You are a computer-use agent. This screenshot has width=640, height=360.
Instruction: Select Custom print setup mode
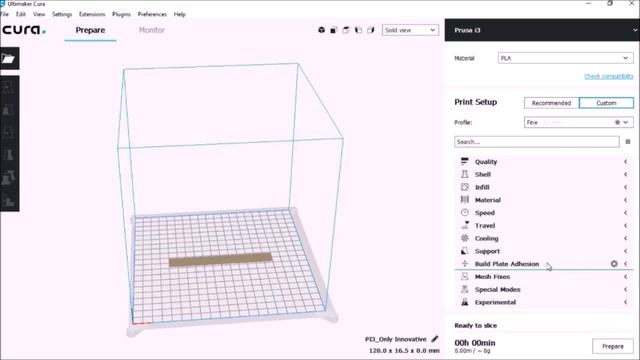606,103
